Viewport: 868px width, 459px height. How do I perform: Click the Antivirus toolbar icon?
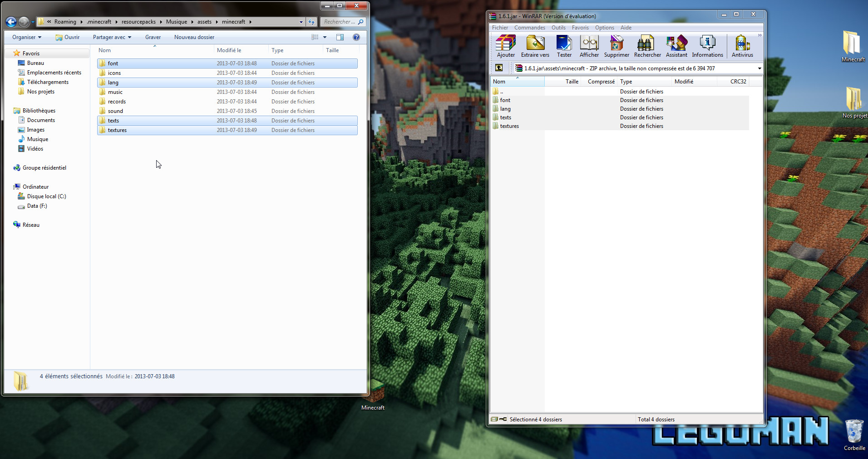click(742, 46)
